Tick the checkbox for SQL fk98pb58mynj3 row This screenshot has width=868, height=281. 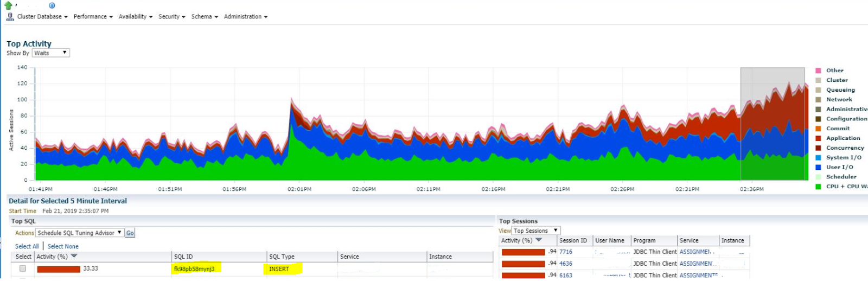point(22,269)
